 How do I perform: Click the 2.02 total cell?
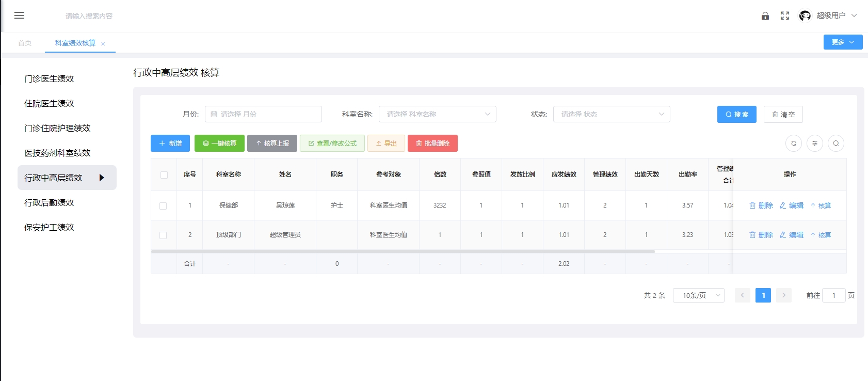pyautogui.click(x=564, y=264)
